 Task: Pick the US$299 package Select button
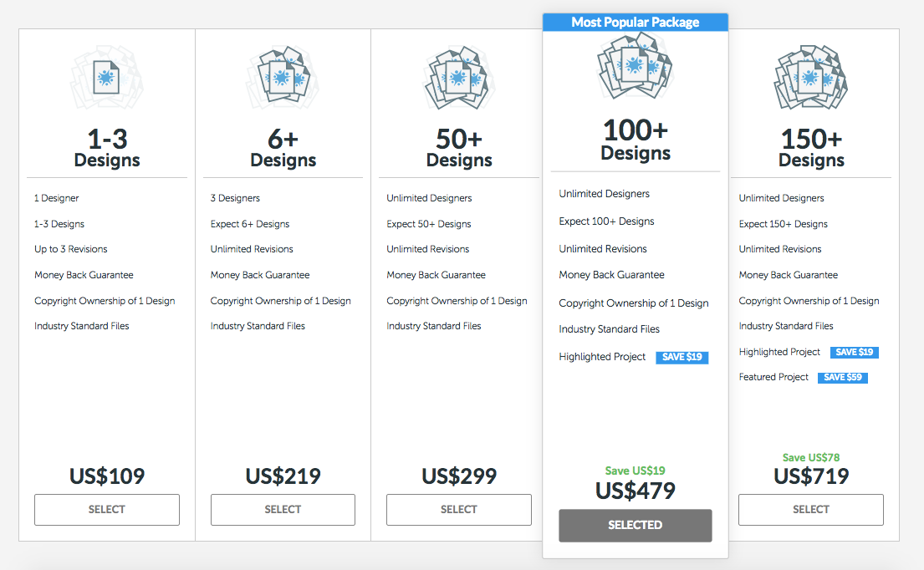tap(459, 509)
